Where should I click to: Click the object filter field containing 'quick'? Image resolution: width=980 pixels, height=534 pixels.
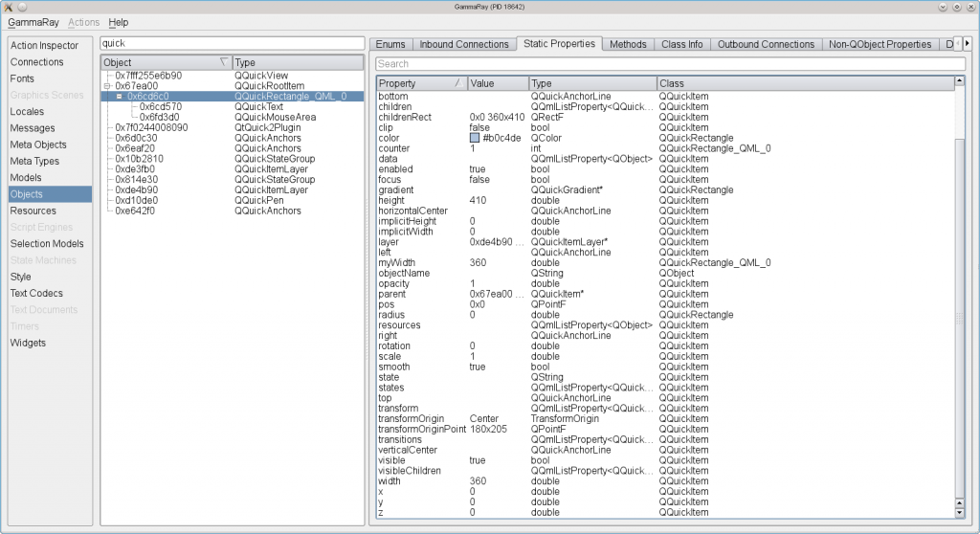tap(232, 43)
